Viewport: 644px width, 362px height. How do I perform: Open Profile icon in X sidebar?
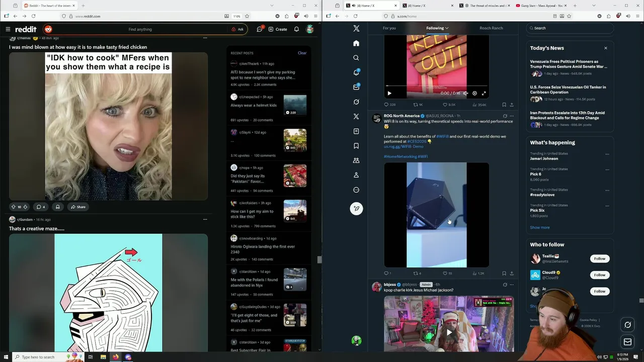point(356,175)
